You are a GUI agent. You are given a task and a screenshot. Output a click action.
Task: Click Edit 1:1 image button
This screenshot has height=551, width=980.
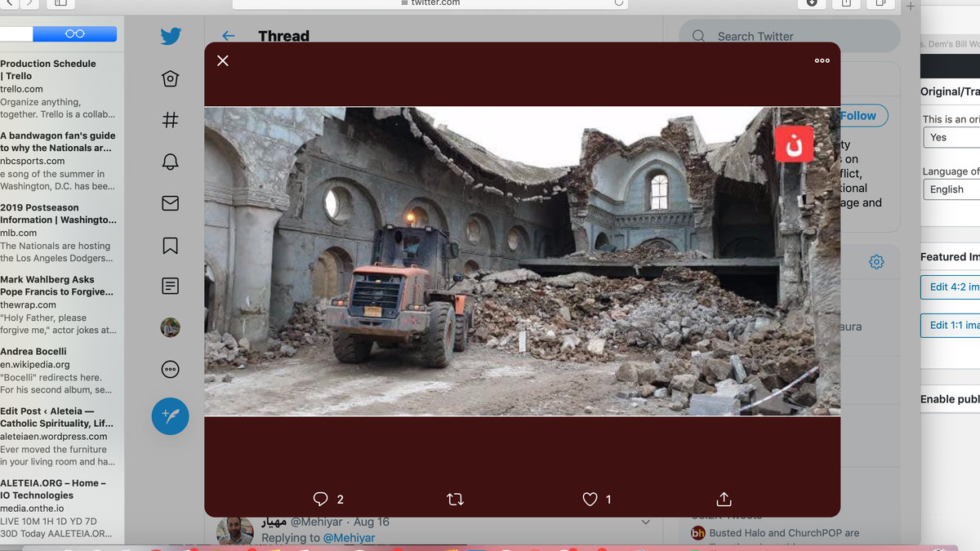(950, 325)
